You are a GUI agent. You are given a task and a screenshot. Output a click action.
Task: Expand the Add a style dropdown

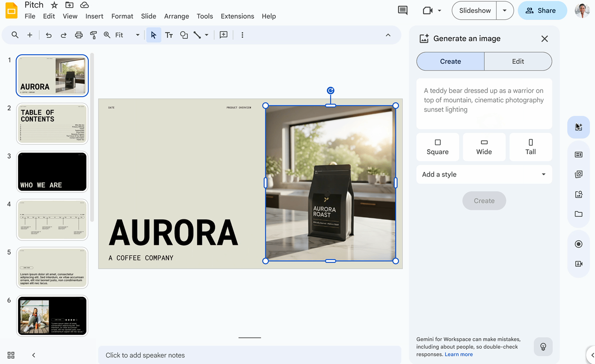[x=484, y=174]
